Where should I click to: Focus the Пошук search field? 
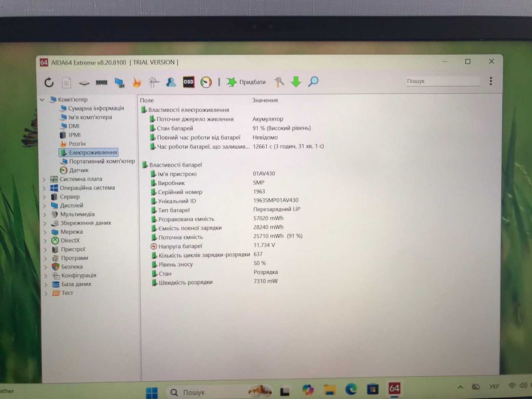443,81
